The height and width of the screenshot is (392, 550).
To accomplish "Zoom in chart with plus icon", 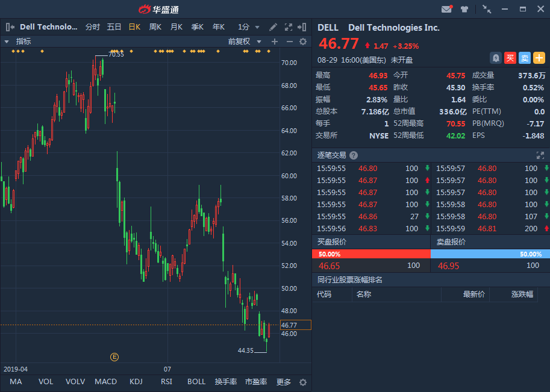I will [275, 42].
